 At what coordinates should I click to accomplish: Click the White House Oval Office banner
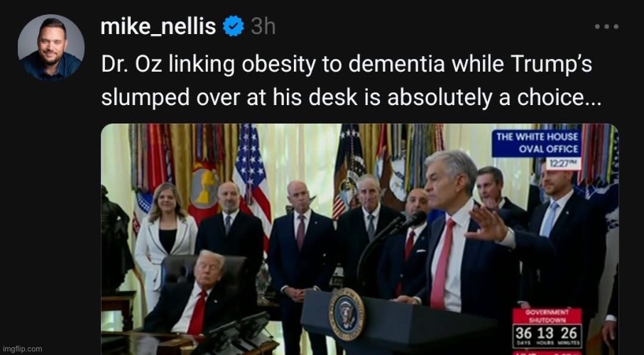point(536,143)
